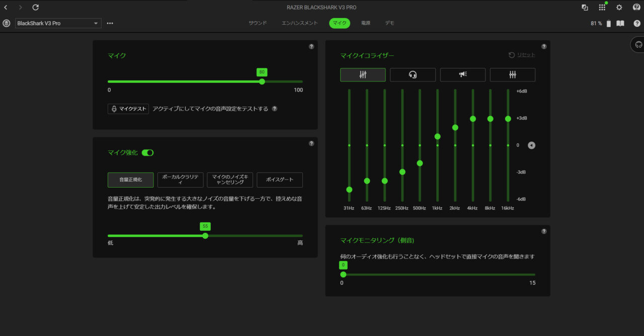This screenshot has height=336, width=644.
Task: Select the ボーカルクラリティ enhancement option
Action: (x=180, y=180)
